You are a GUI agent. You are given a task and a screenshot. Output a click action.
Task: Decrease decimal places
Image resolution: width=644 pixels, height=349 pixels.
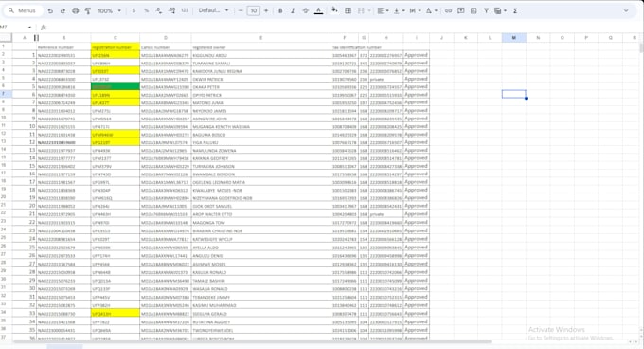click(159, 10)
